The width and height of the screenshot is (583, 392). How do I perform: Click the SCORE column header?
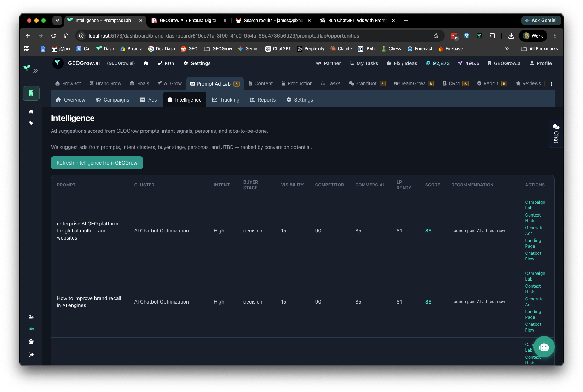tap(432, 185)
